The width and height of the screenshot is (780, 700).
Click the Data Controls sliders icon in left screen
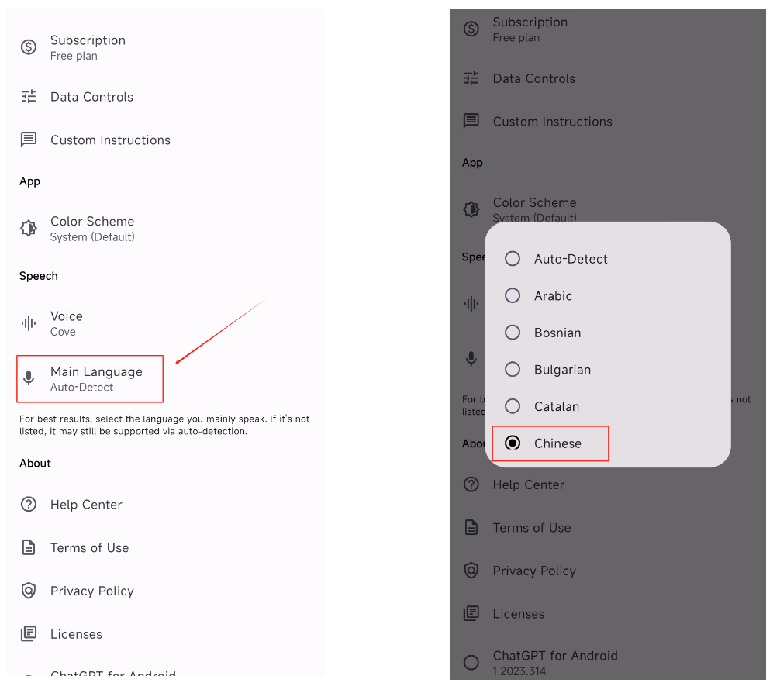pos(29,97)
